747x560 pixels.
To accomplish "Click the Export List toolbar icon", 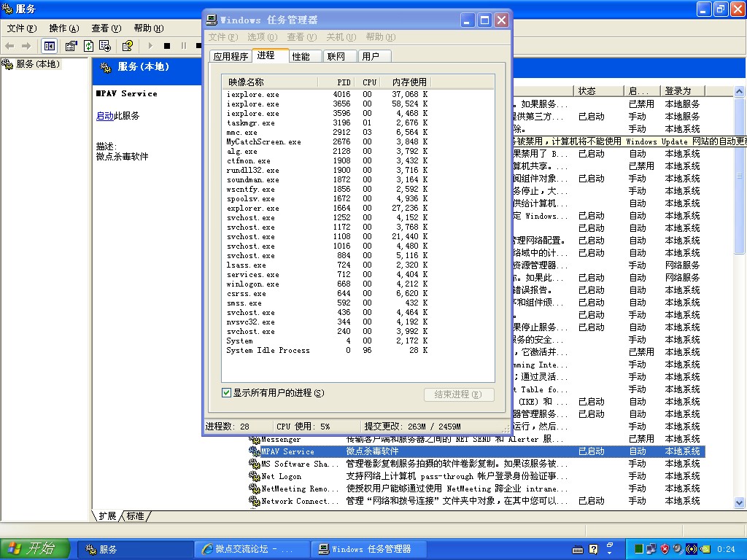I will (105, 46).
